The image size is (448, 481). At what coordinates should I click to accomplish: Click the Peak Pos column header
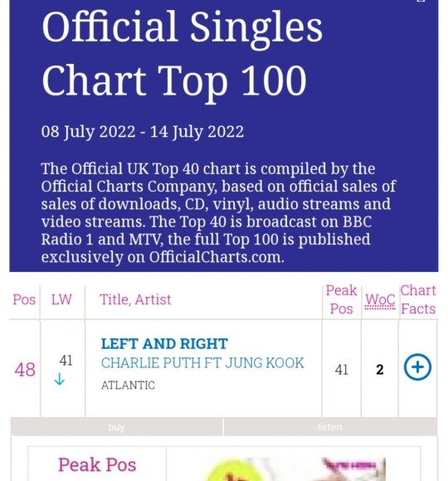(x=341, y=299)
